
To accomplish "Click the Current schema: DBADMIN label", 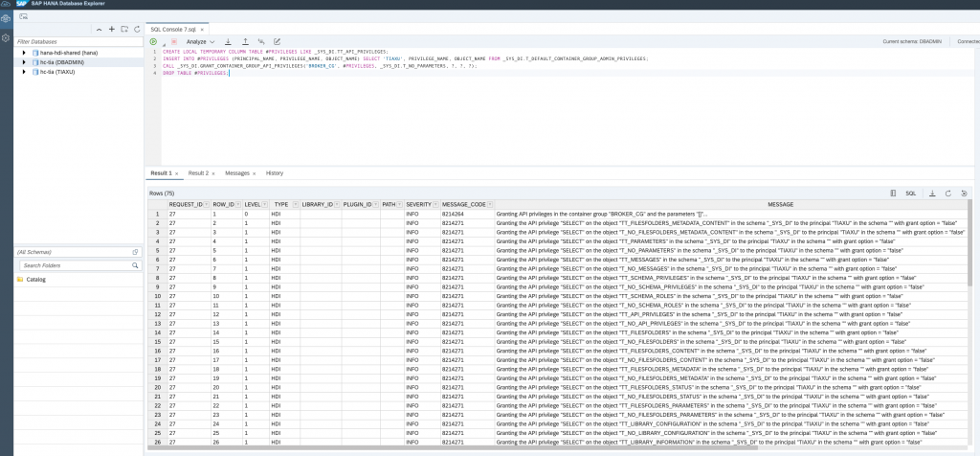I will click(913, 41).
